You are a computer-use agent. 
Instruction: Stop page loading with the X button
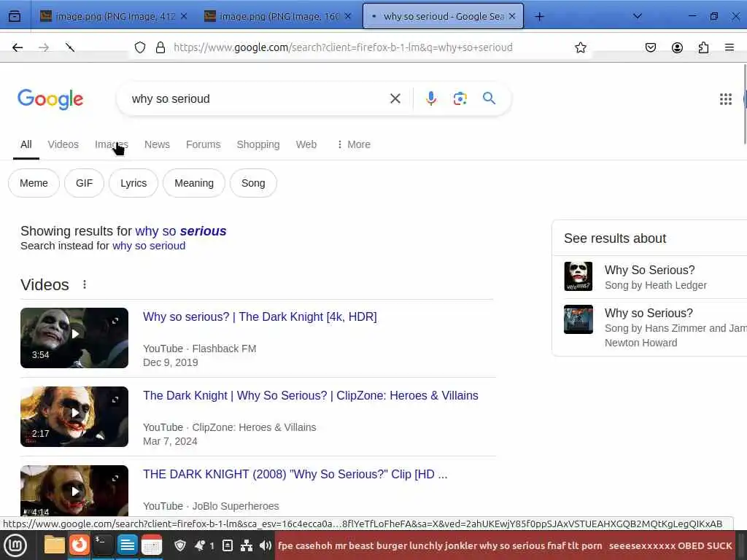tap(70, 47)
